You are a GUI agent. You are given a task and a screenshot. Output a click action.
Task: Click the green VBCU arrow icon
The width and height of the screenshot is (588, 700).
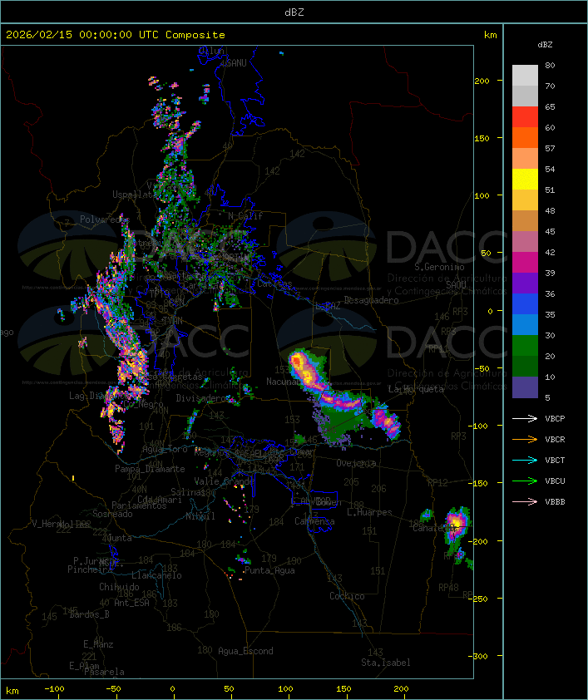pos(525,481)
